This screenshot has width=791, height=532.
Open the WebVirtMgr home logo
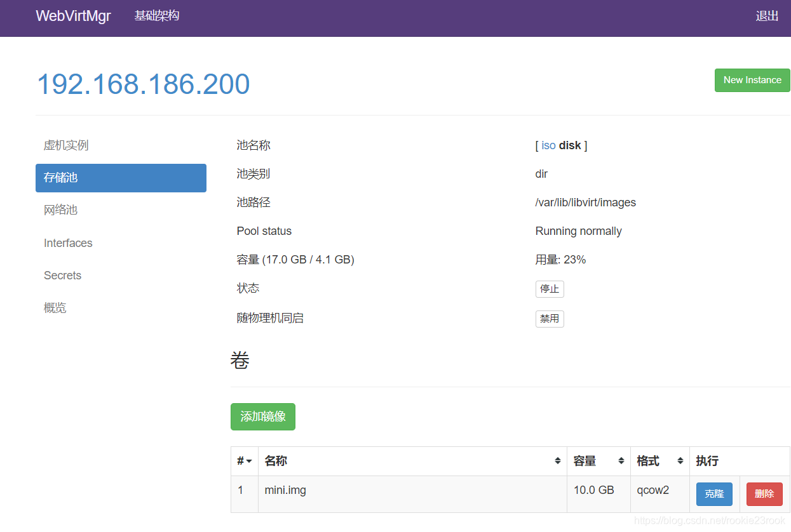pos(72,16)
